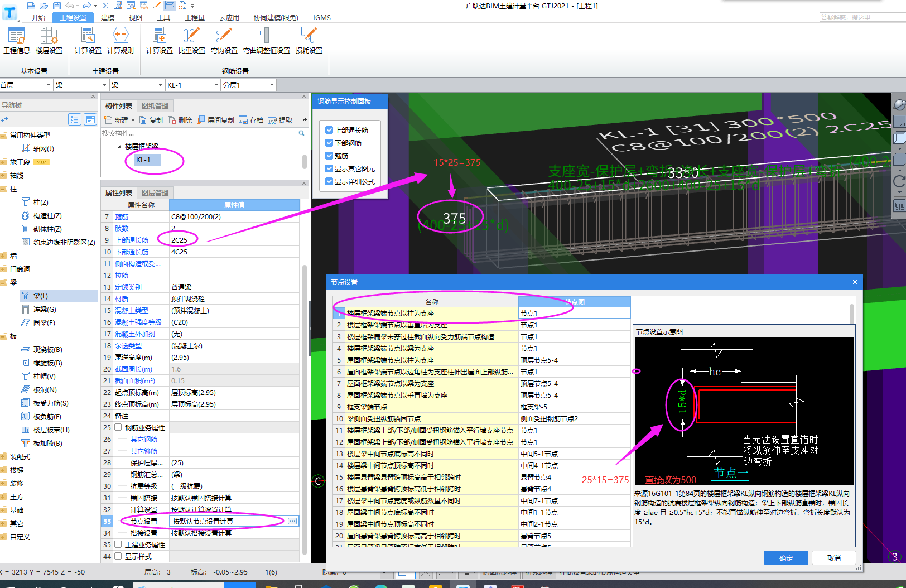Viewport: 906px width, 588px height.
Task: Toggle 上部通长筋 checkbox
Action: (x=329, y=130)
